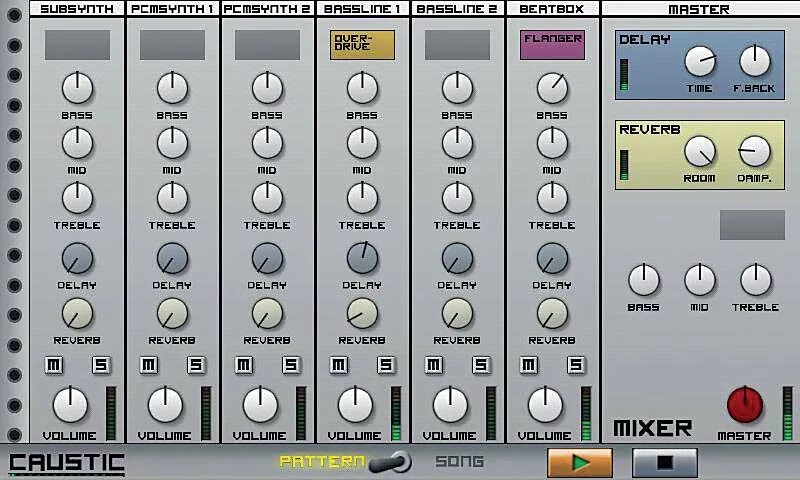The width and height of the screenshot is (800, 480).
Task: Open the empty effect slot on PCMSynth 1
Action: (x=172, y=45)
